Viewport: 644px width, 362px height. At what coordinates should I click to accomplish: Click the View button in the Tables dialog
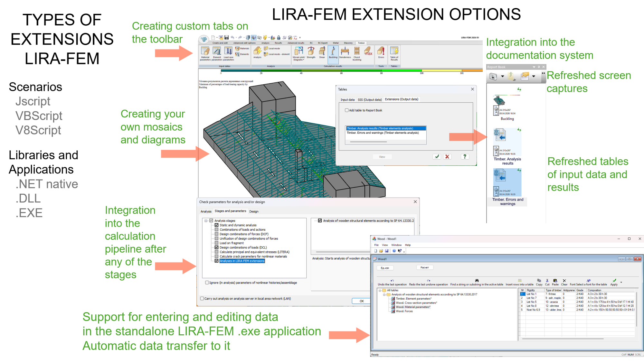tap(382, 157)
